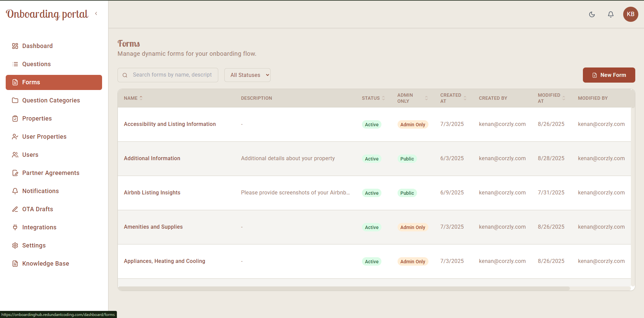644x318 pixels.
Task: Toggle dark mode with the moon icon
Action: coord(592,14)
